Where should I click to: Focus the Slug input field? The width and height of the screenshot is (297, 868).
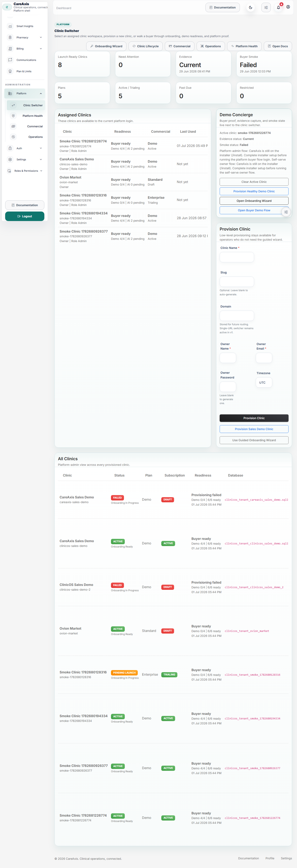(237, 282)
